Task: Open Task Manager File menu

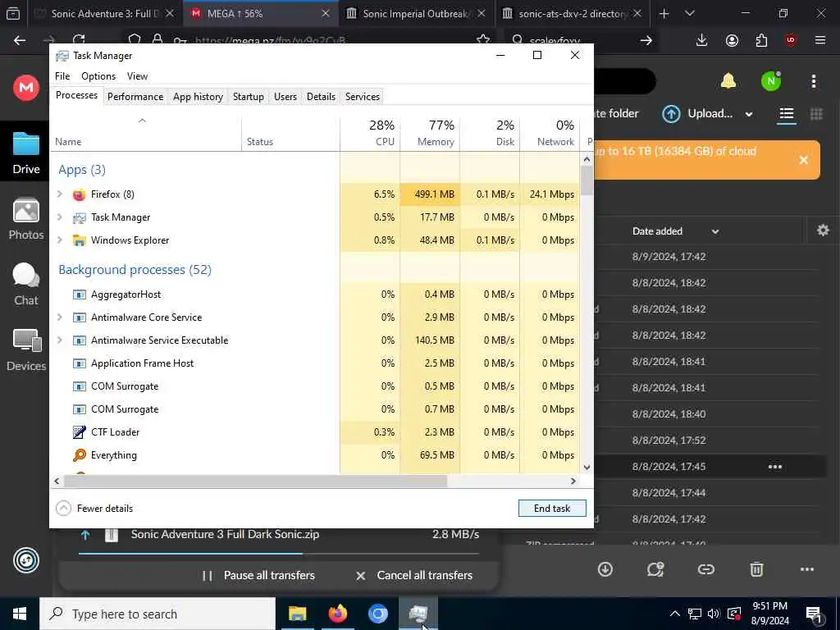Action: (x=62, y=76)
